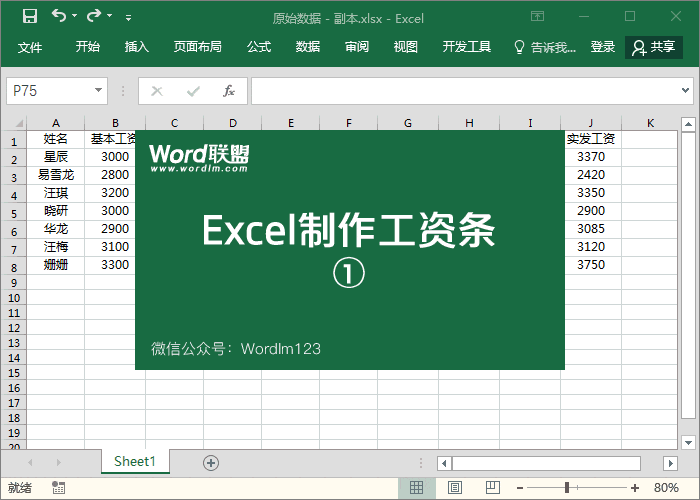The height and width of the screenshot is (500, 700).
Task: Expand the formula bar
Action: click(687, 91)
